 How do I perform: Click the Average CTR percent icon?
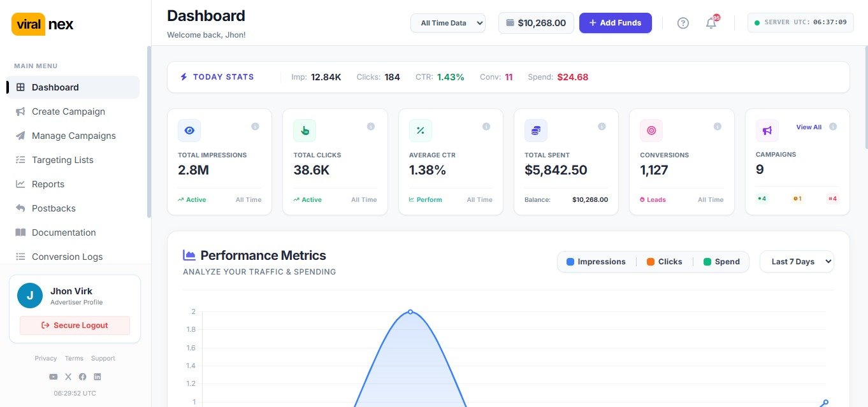pos(421,131)
